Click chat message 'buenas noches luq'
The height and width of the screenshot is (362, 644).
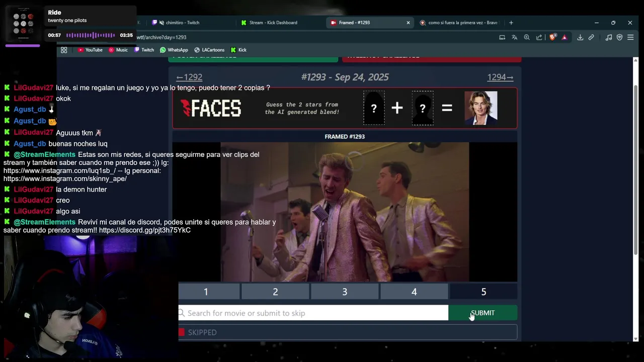pos(78,144)
